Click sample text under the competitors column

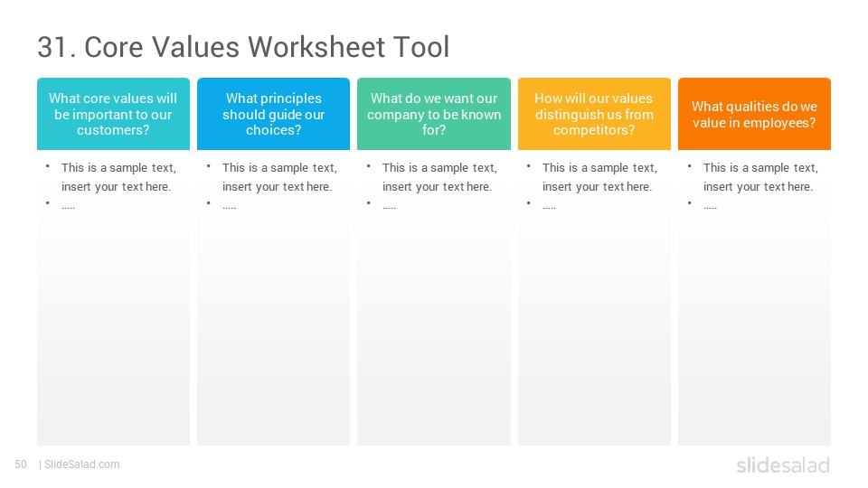pyautogui.click(x=599, y=177)
